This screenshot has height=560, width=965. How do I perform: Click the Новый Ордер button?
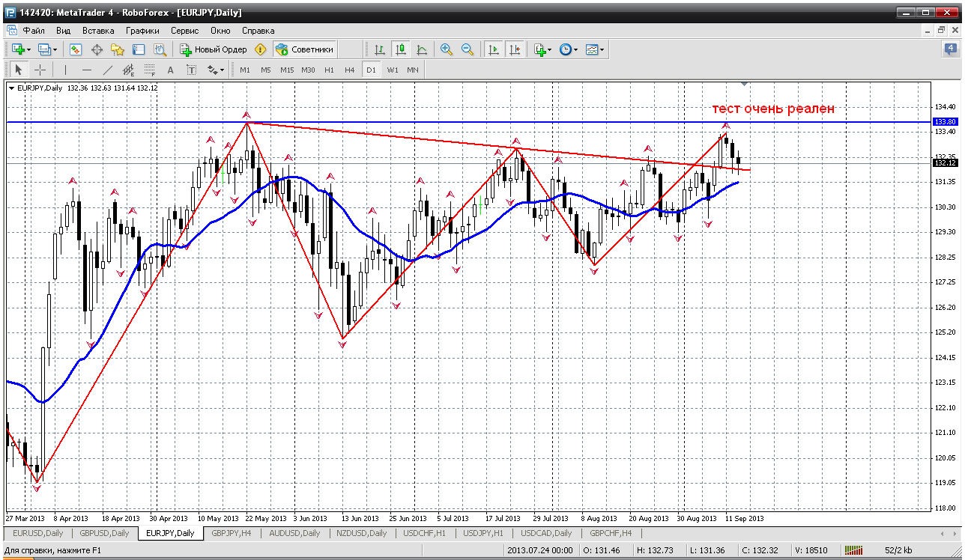coord(213,49)
